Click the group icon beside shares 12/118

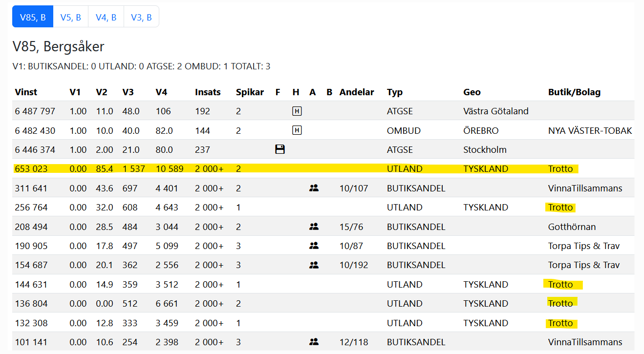coord(314,342)
